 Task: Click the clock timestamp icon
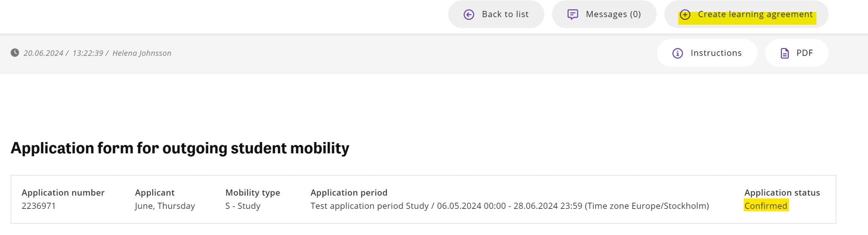[x=15, y=53]
